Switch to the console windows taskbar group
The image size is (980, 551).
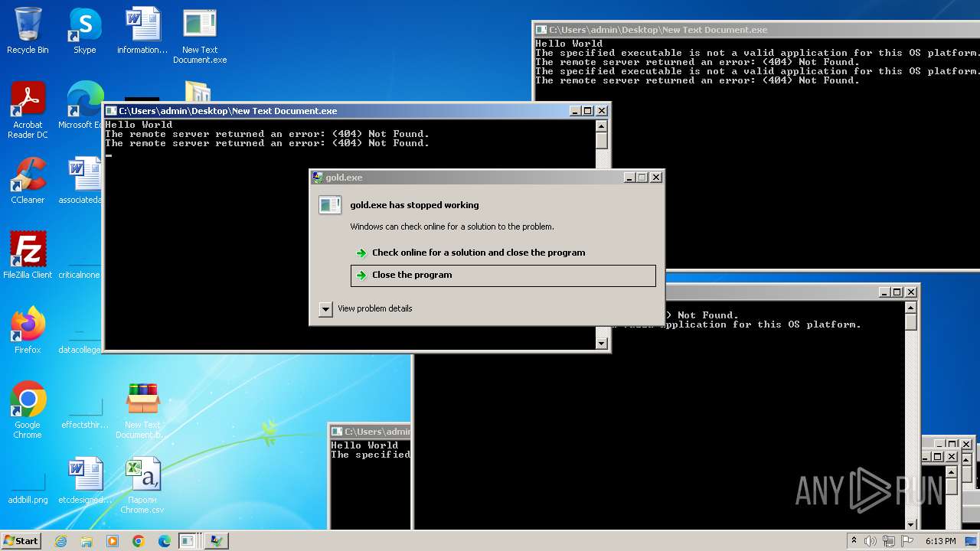coord(188,541)
